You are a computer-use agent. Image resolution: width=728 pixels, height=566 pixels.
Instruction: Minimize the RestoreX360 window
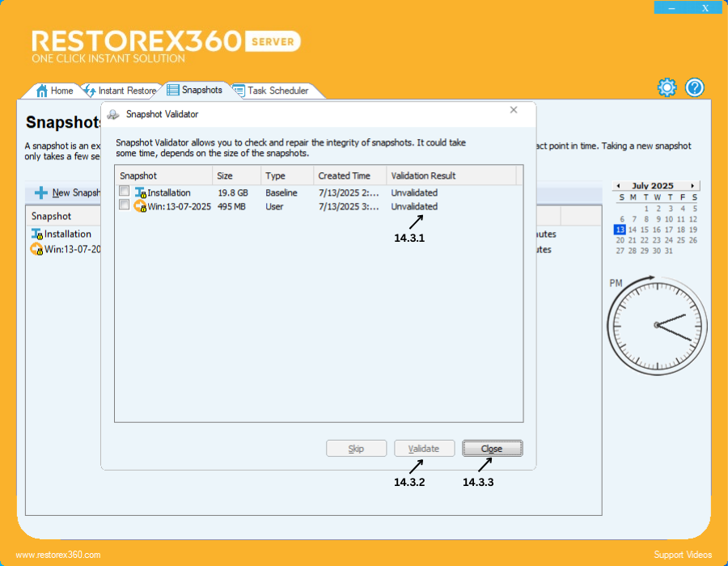pos(671,8)
